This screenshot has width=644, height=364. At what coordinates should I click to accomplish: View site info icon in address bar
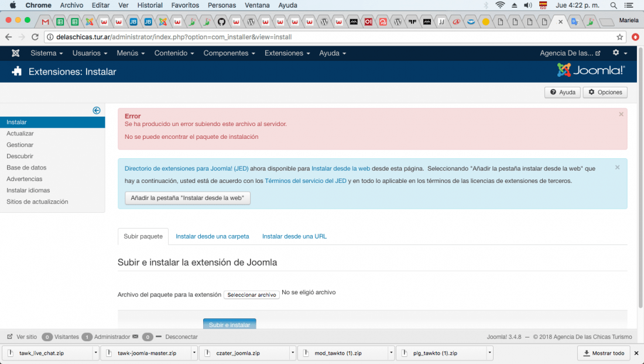point(50,37)
